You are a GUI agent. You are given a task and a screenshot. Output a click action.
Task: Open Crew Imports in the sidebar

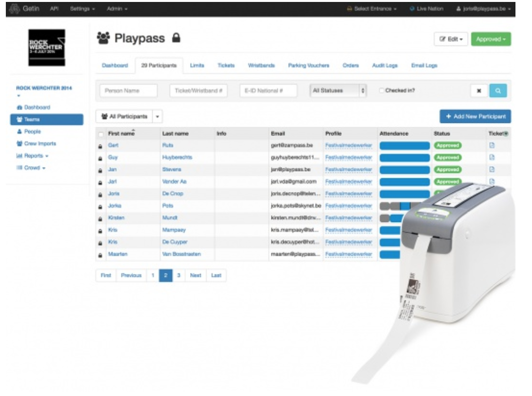pos(36,143)
